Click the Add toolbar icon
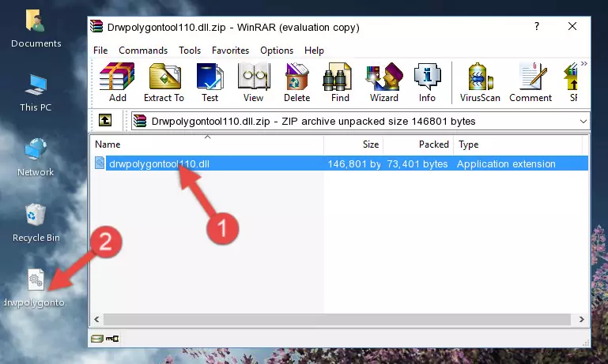The width and height of the screenshot is (608, 364). (x=117, y=82)
